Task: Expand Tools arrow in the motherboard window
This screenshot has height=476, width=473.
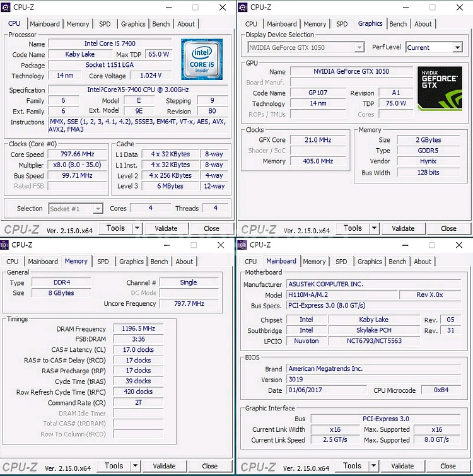Action: [x=373, y=466]
